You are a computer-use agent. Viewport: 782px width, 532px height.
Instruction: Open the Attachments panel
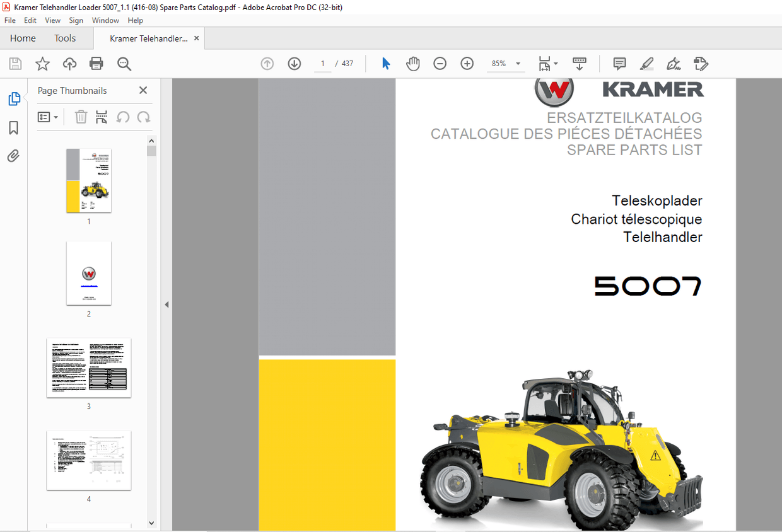tap(14, 156)
